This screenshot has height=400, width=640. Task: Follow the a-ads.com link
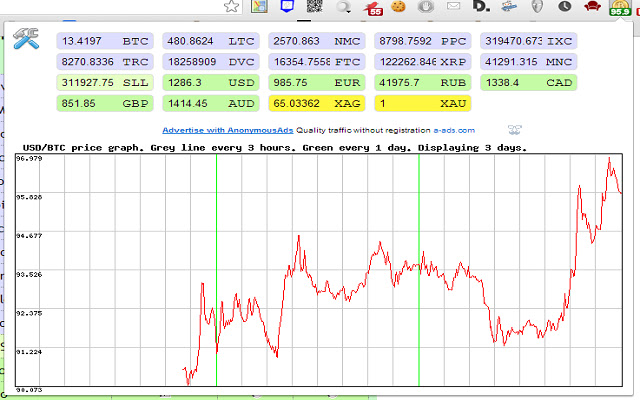point(454,130)
